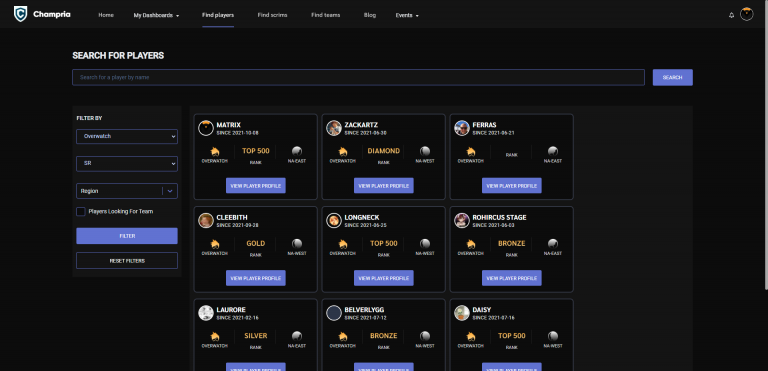Click Rohircus Stage's profile avatar

pos(462,220)
